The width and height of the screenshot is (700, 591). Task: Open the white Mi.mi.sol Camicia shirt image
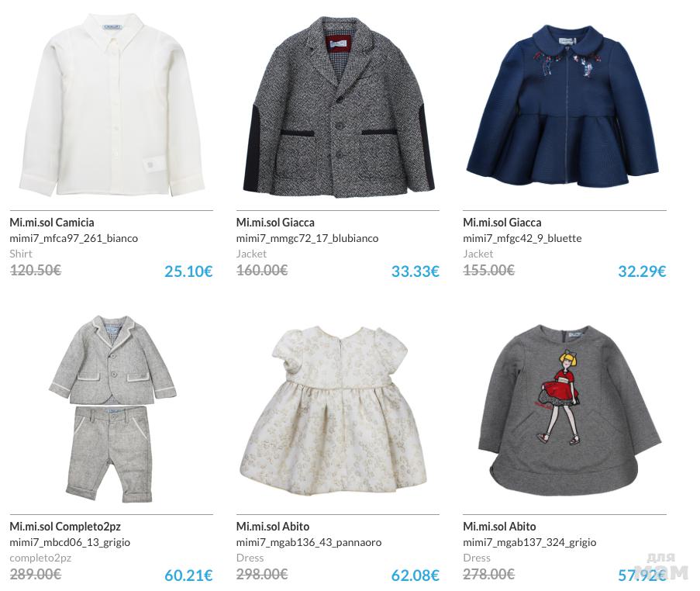[112, 105]
